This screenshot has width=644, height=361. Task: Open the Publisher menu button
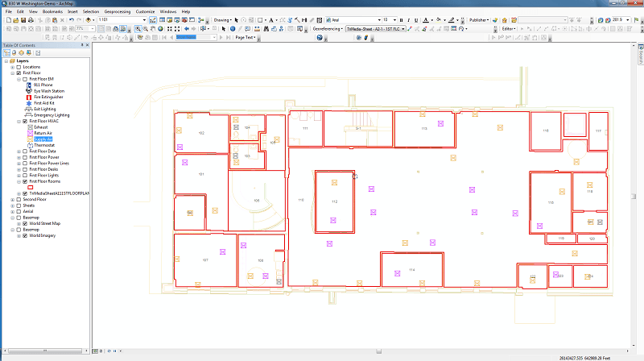[479, 19]
